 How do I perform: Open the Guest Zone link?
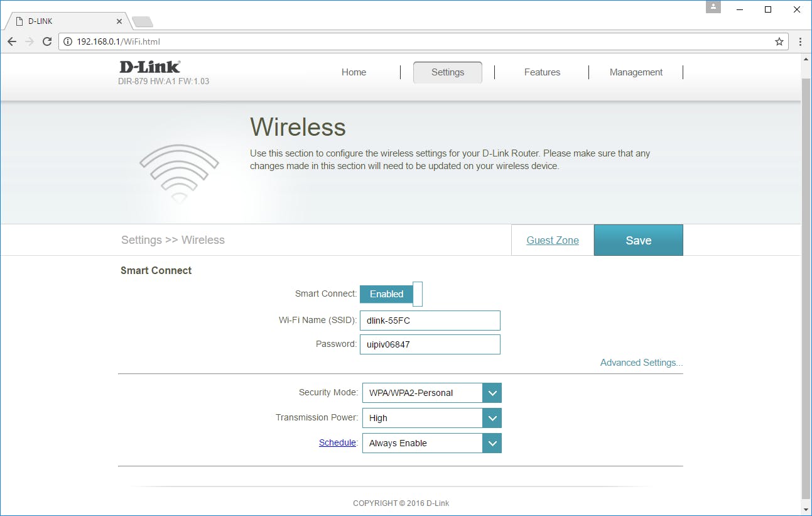coord(553,240)
